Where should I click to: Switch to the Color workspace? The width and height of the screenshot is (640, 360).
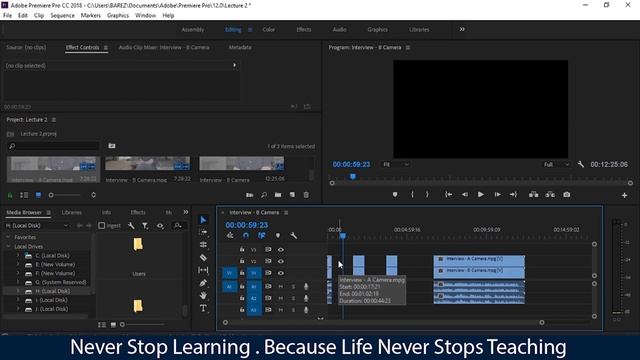click(269, 29)
